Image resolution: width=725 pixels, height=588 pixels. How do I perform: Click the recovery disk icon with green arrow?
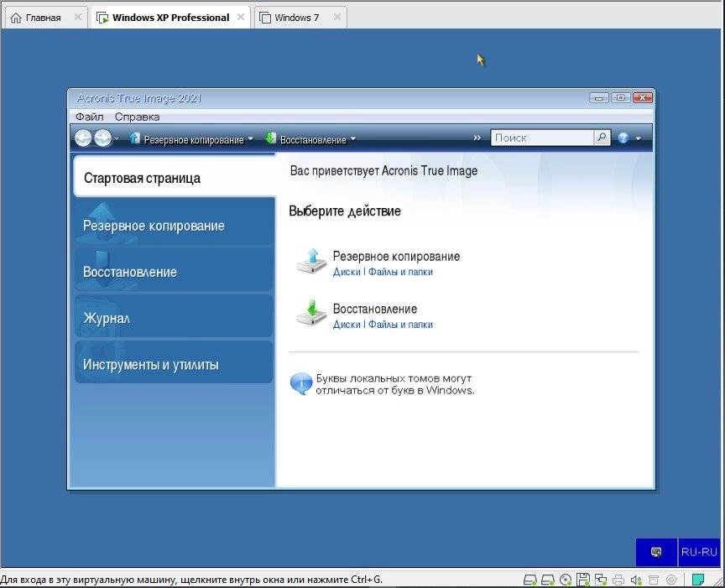311,314
